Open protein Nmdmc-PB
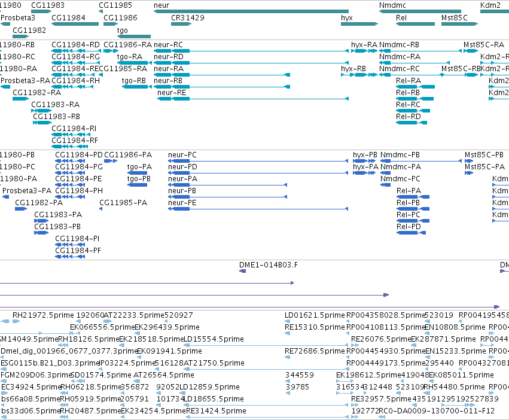This screenshot has width=509, height=420. tap(400, 154)
